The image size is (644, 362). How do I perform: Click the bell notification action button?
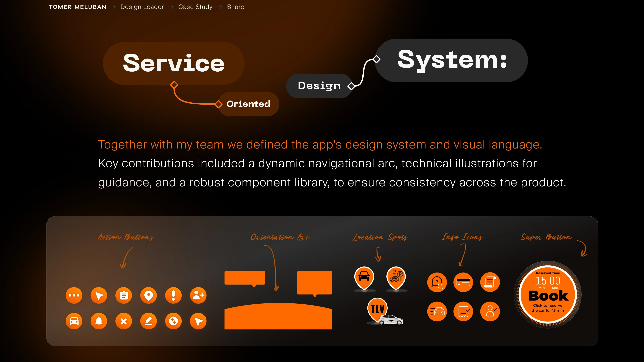[99, 321]
